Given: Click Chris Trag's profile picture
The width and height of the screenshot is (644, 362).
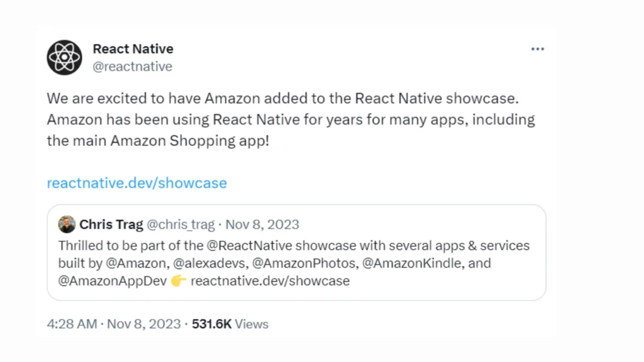Looking at the screenshot, I should tap(67, 224).
